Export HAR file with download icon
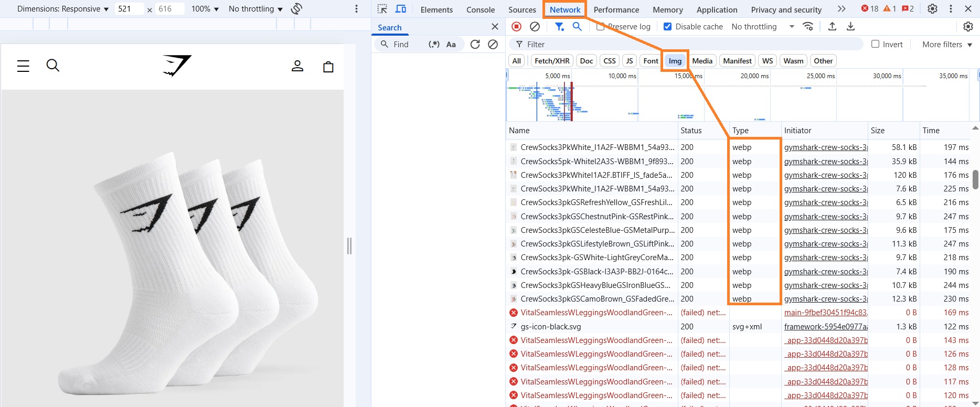Viewport: 980px width, 407px height. 851,27
